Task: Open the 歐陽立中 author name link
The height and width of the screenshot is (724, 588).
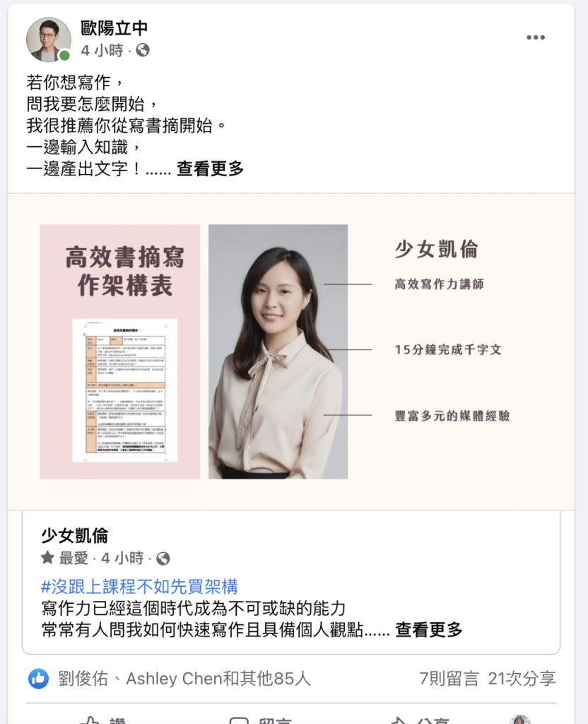Action: pyautogui.click(x=114, y=28)
